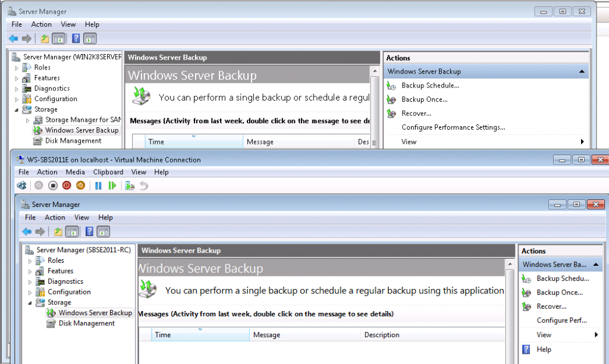Select Disk Management in WIN2K8SERVER tree

point(73,140)
